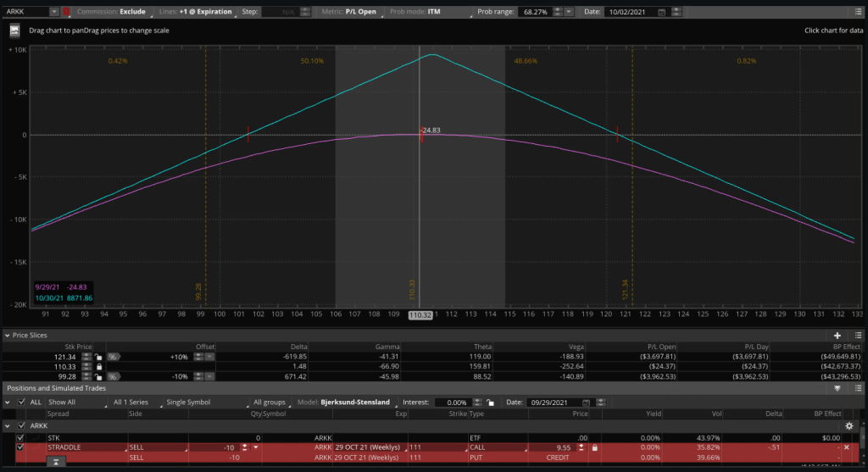Open gear settings icon in ARKK group row
This screenshot has height=472, width=868.
pyautogui.click(x=849, y=426)
